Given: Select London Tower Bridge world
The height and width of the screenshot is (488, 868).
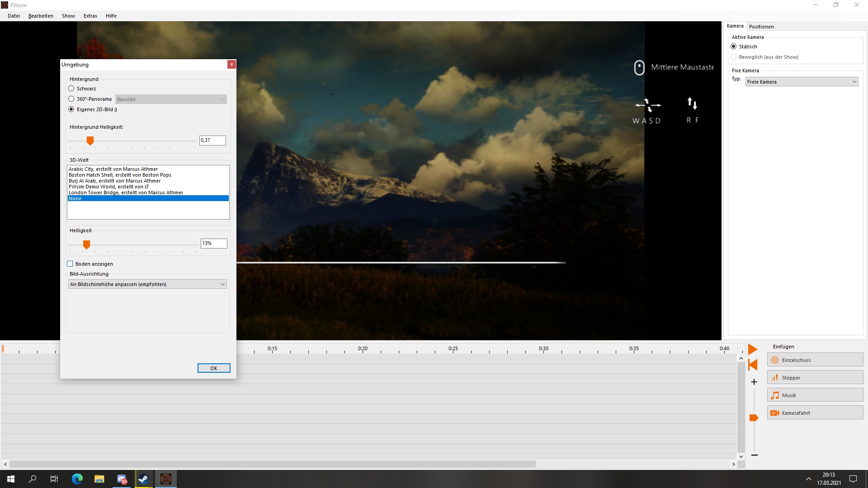Looking at the screenshot, I should tap(148, 192).
